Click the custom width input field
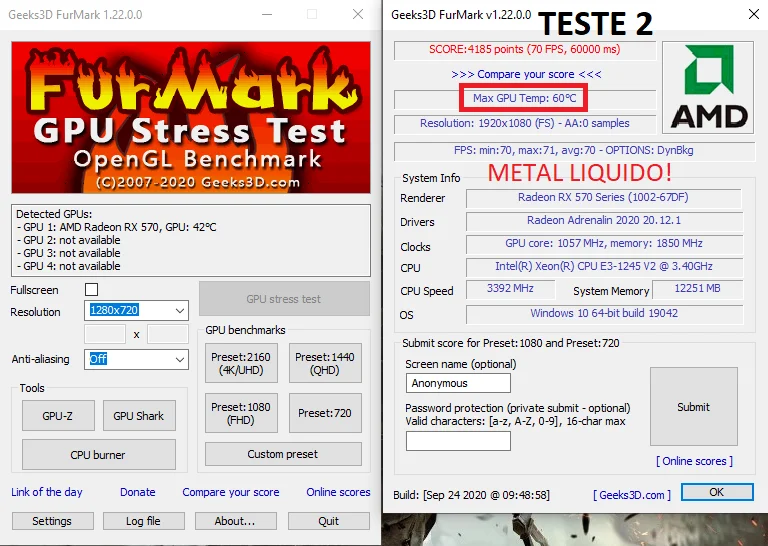Image resolution: width=768 pixels, height=546 pixels. click(105, 334)
